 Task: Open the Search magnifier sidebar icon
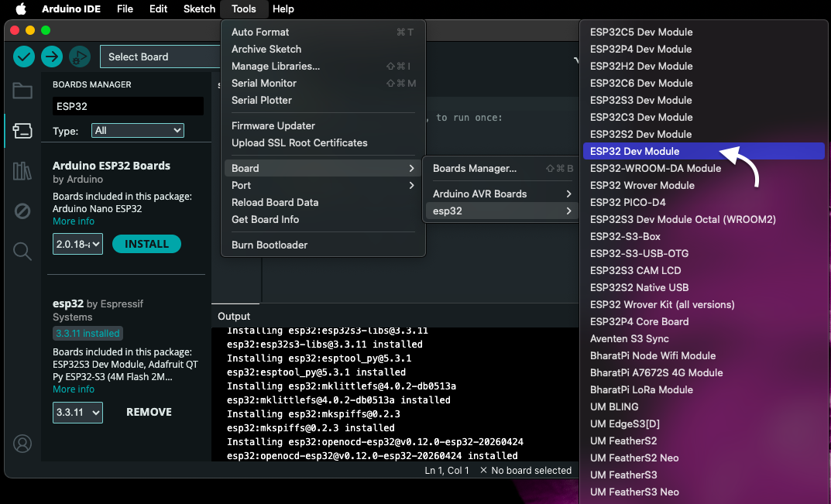tap(22, 251)
